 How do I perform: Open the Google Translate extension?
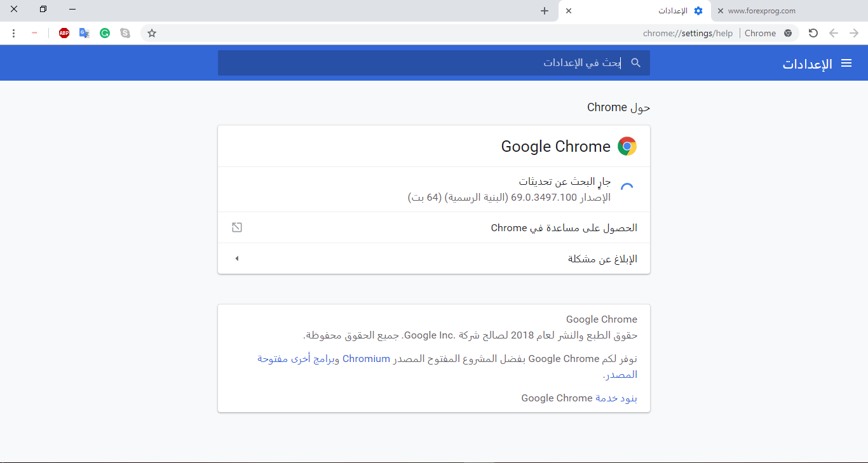click(85, 33)
